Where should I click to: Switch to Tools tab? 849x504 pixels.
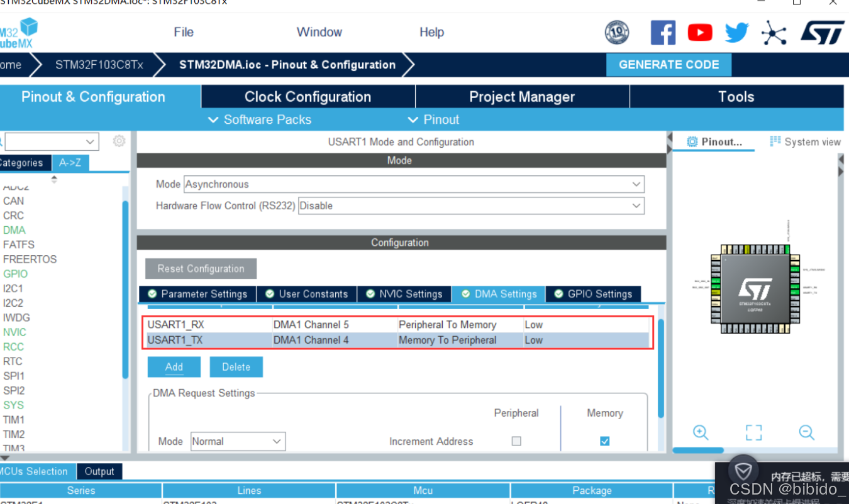click(x=736, y=97)
